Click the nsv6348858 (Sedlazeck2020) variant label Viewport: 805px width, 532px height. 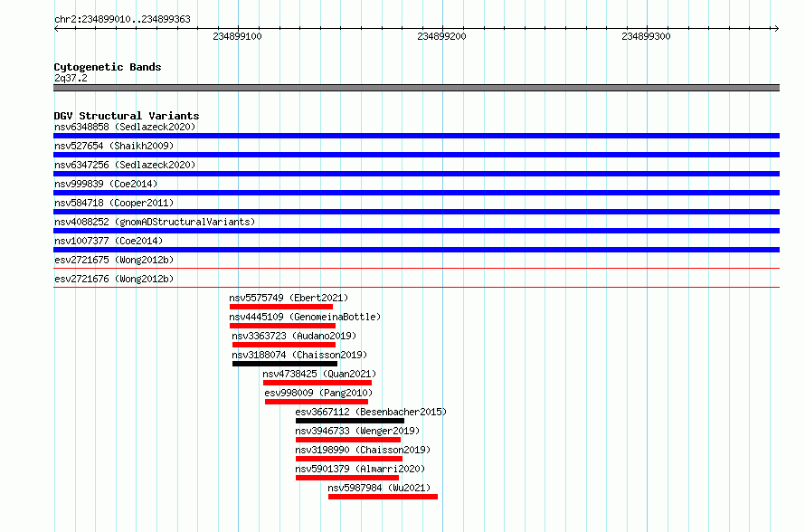pyautogui.click(x=125, y=127)
